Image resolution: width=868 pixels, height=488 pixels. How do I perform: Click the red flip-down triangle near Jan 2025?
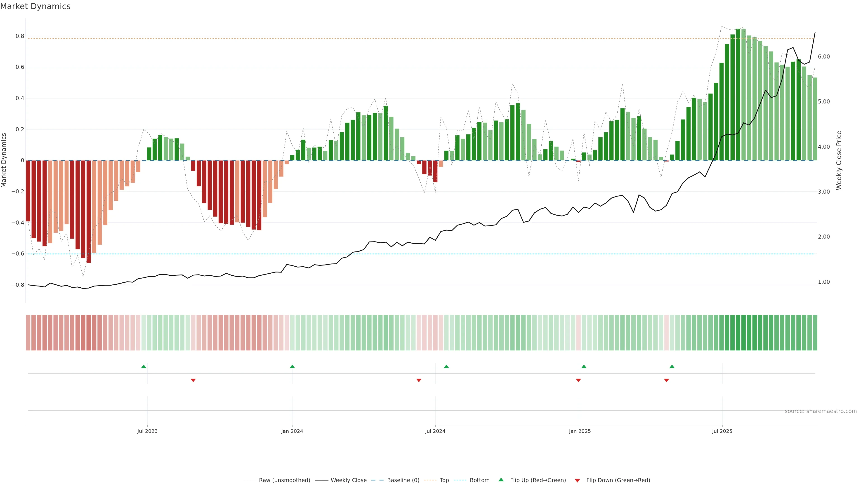pyautogui.click(x=578, y=380)
